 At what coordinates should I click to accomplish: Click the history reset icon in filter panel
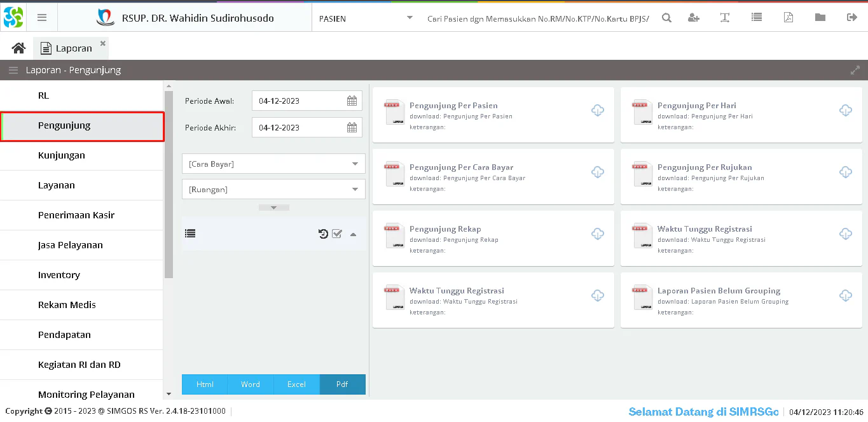(323, 234)
